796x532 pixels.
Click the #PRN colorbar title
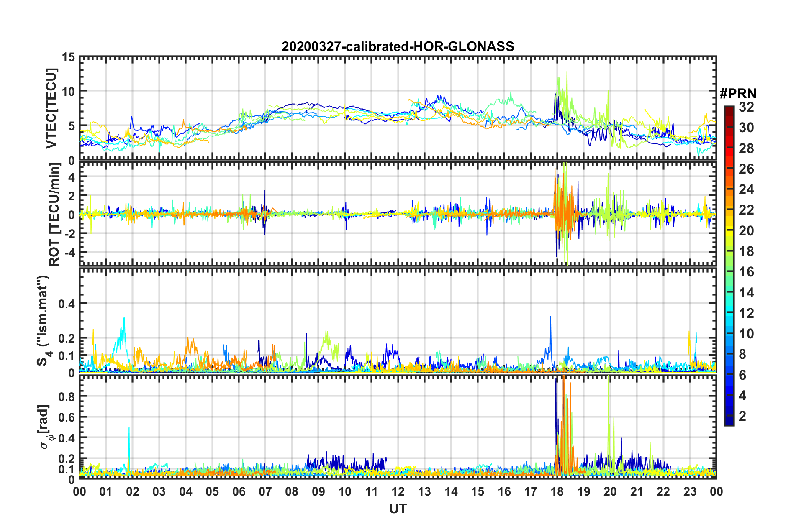(738, 94)
